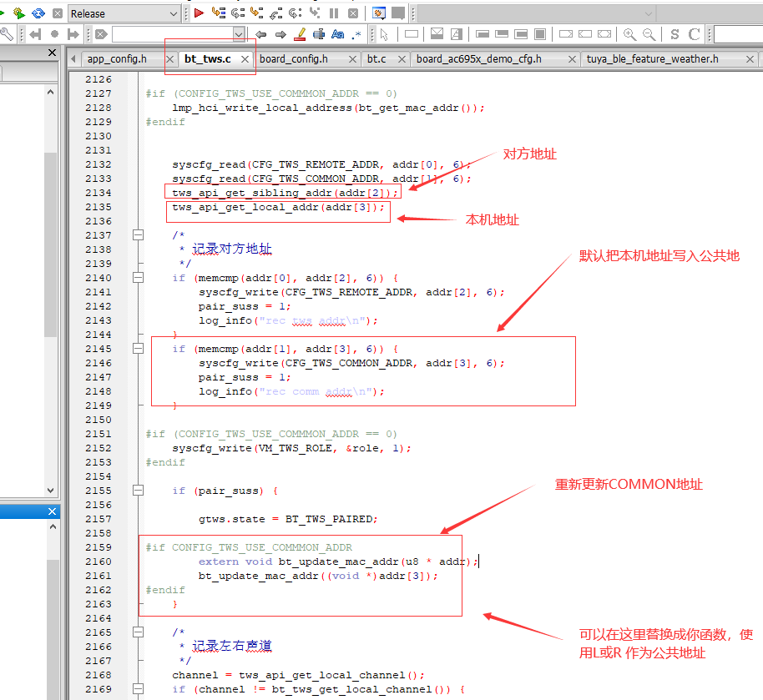Click the Step out debug icon

[x=276, y=13]
